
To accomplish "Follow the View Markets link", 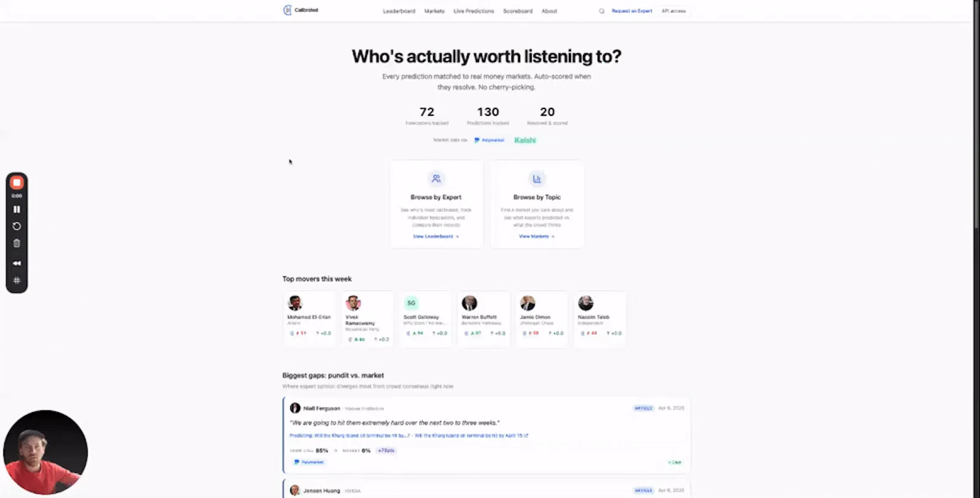I will tap(537, 236).
